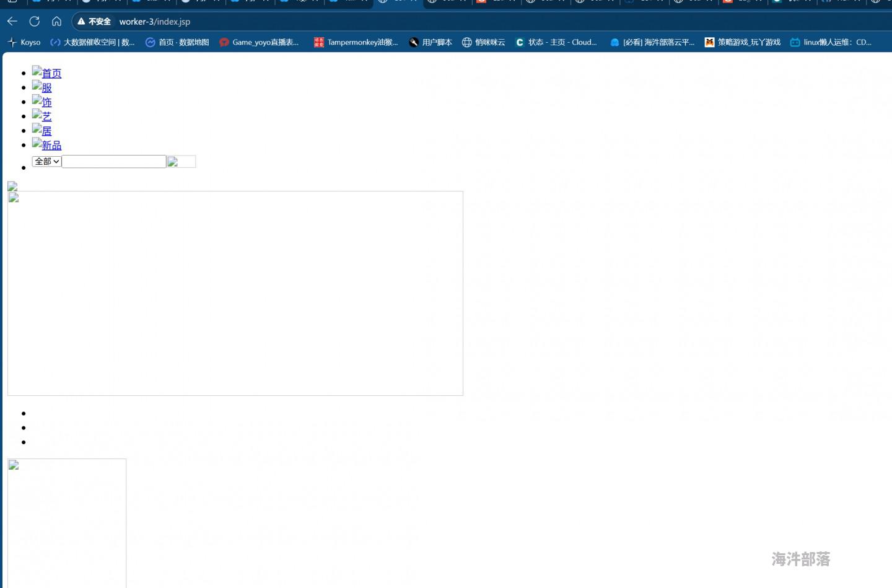Click the search text field beside 全部

114,161
